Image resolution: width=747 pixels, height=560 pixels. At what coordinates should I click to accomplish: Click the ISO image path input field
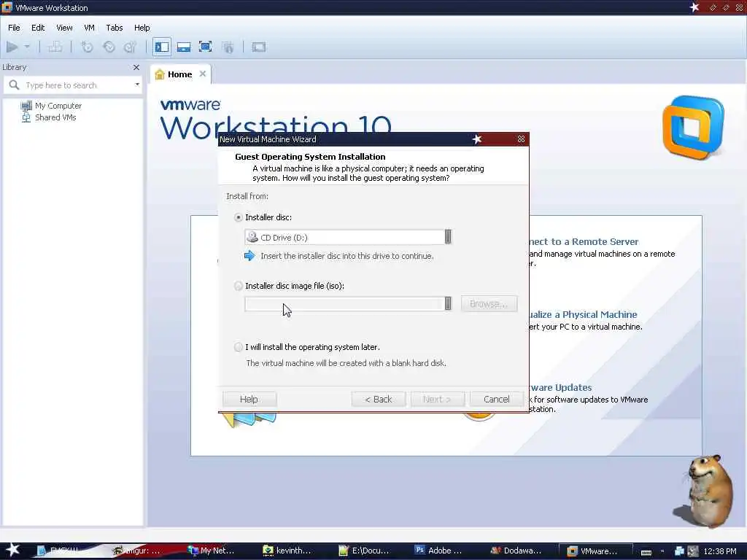tap(344, 303)
